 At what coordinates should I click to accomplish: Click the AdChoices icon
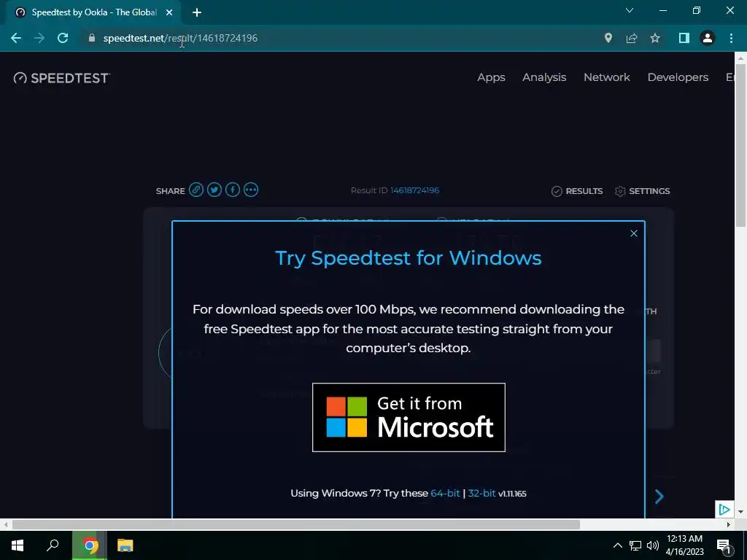[724, 510]
